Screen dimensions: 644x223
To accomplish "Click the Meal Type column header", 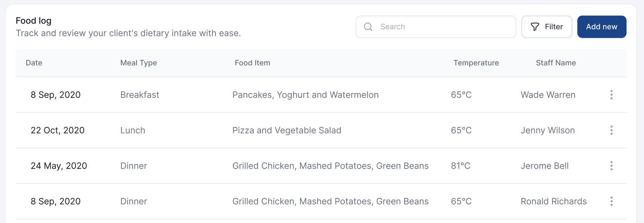I will pyautogui.click(x=138, y=63).
